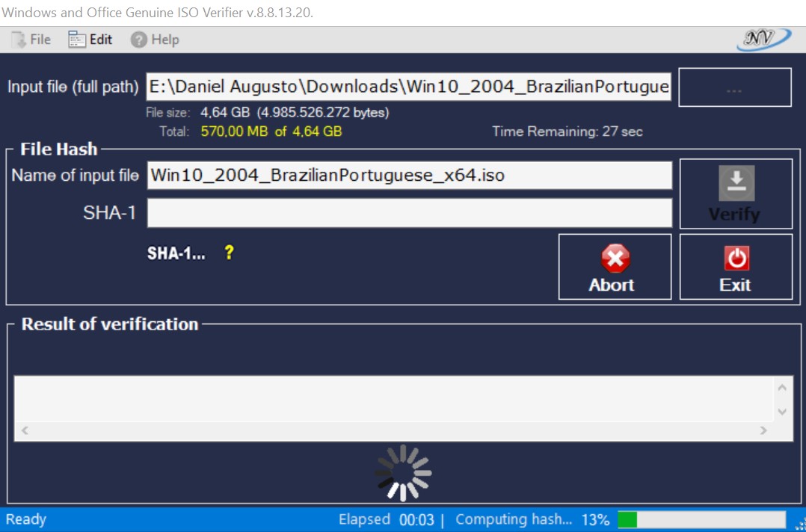The height and width of the screenshot is (532, 806).
Task: Click the Exit power icon
Action: click(x=736, y=257)
